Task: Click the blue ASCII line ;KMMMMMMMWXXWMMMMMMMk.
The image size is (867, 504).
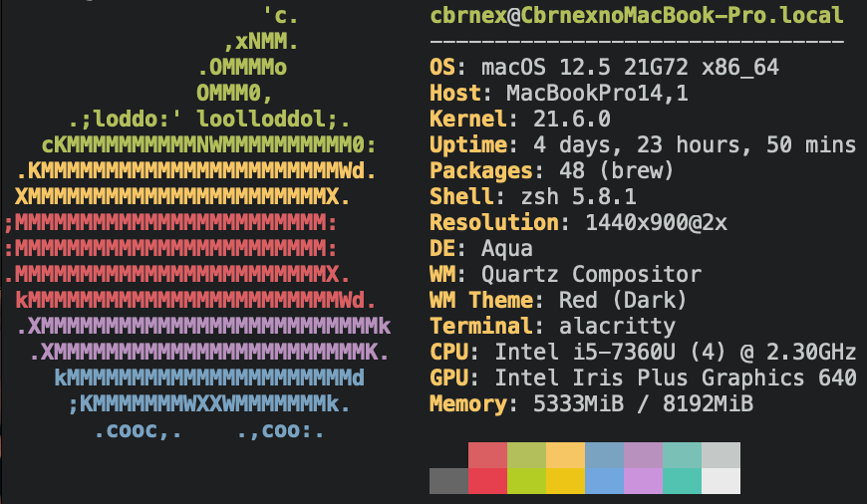Action: coord(209,404)
